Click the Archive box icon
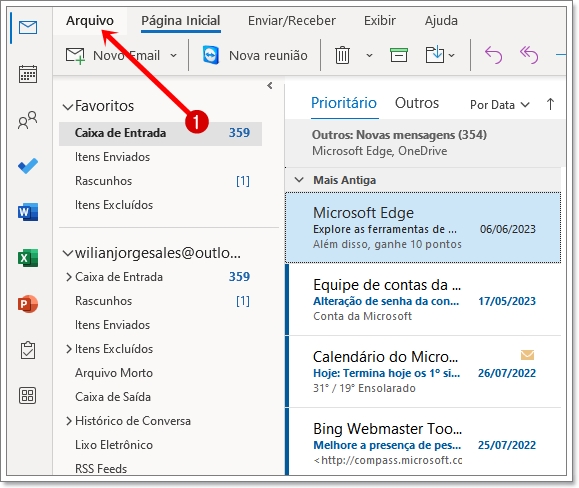The width and height of the screenshot is (579, 488). point(399,55)
